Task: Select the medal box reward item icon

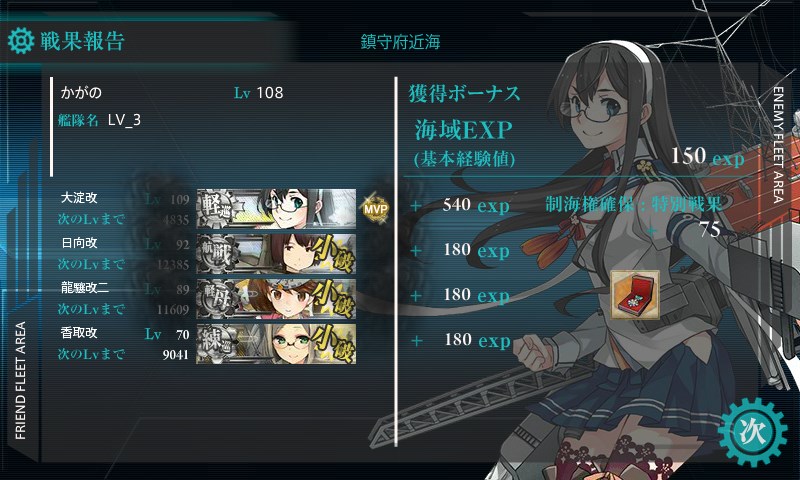Action: coord(635,295)
